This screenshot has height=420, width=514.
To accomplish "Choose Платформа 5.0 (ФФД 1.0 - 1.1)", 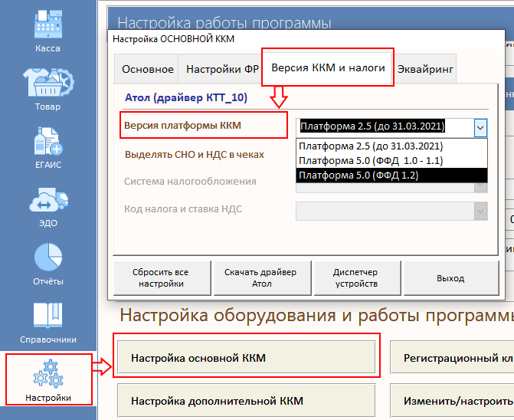I will tap(372, 161).
